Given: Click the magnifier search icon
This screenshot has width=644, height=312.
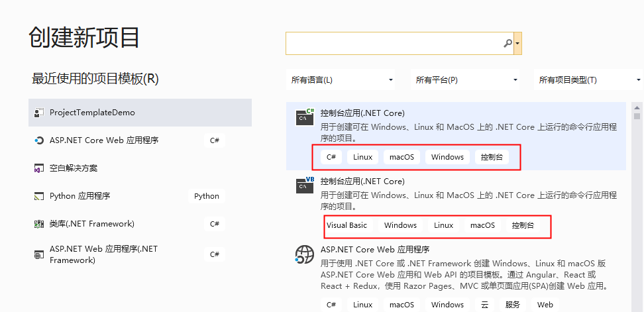Looking at the screenshot, I should (x=508, y=43).
